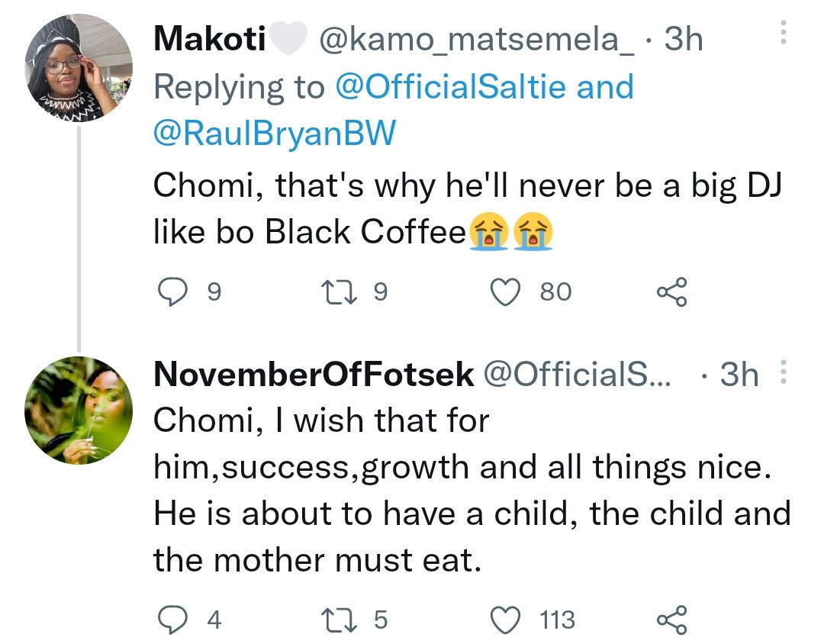The width and height of the screenshot is (824, 644).
Task: Retweet NovemberOfFotsek's tweet
Action: [336, 619]
